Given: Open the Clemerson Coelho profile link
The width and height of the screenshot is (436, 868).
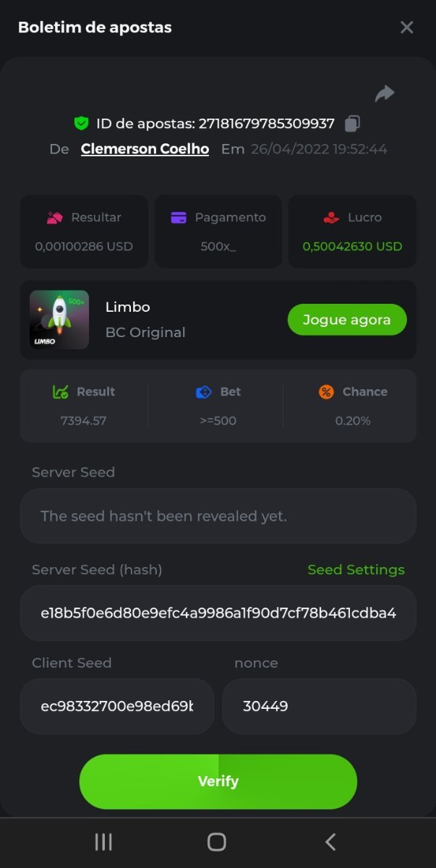Looking at the screenshot, I should coord(145,149).
